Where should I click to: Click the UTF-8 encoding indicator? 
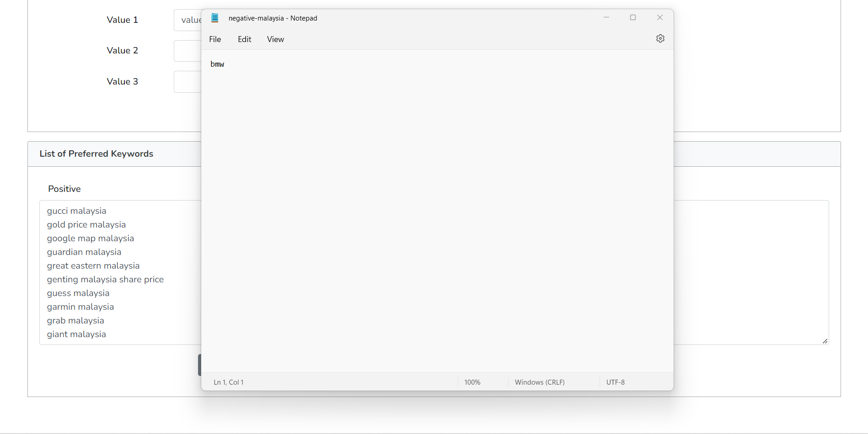point(615,382)
